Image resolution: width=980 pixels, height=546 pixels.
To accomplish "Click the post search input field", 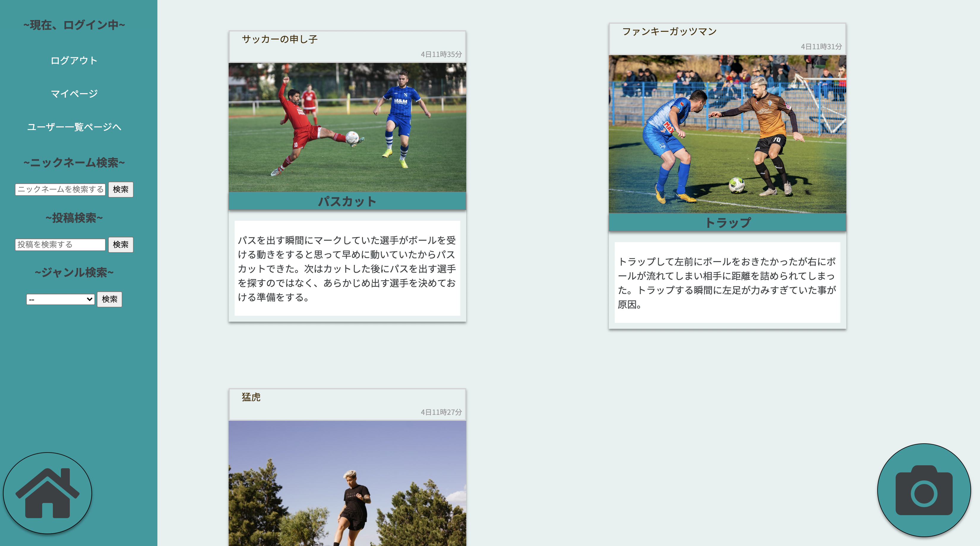I will pos(60,245).
